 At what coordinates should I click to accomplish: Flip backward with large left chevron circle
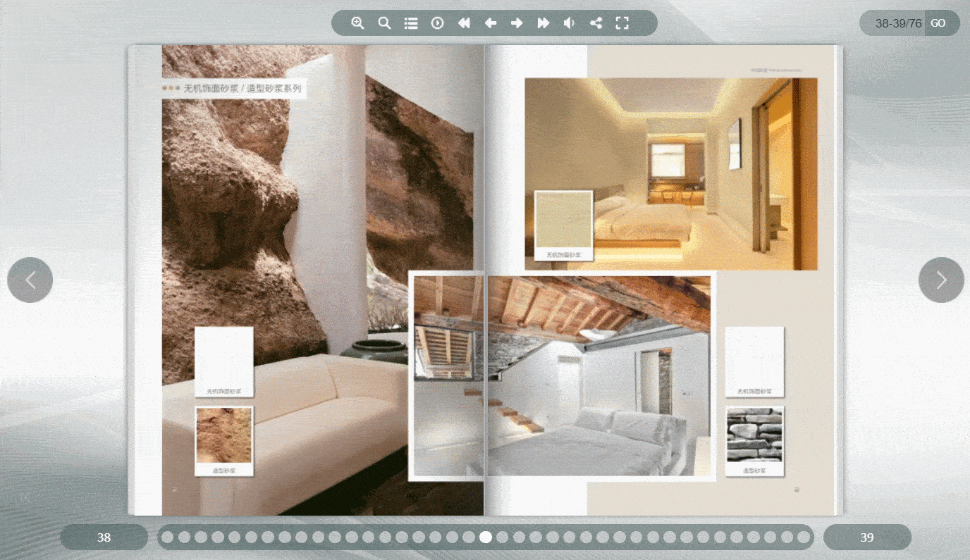(x=30, y=280)
